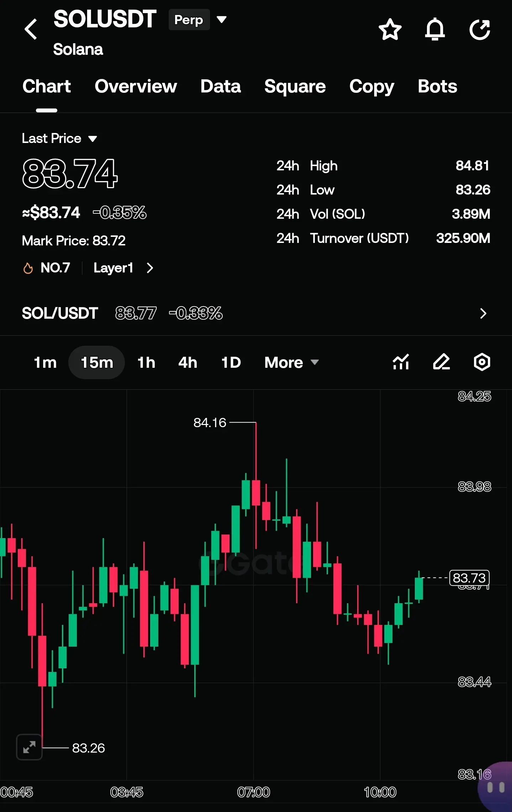Tap the ≈$83.74 USD equivalent
The height and width of the screenshot is (812, 512).
[51, 213]
